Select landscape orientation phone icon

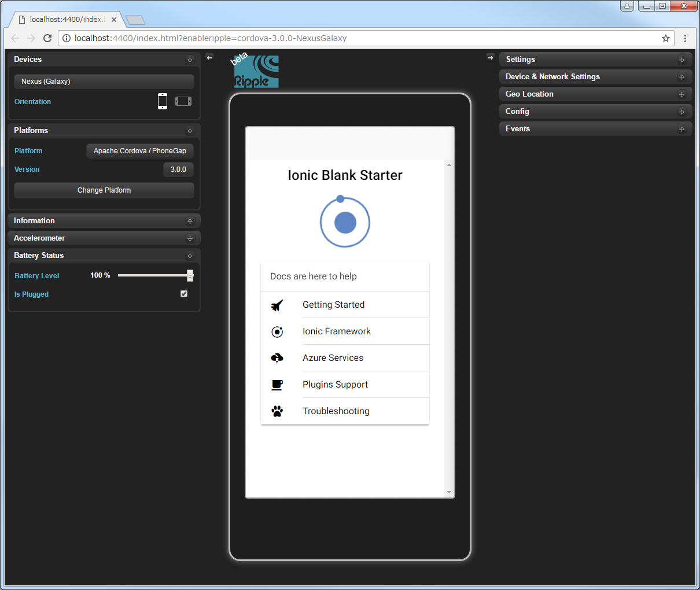tap(183, 101)
